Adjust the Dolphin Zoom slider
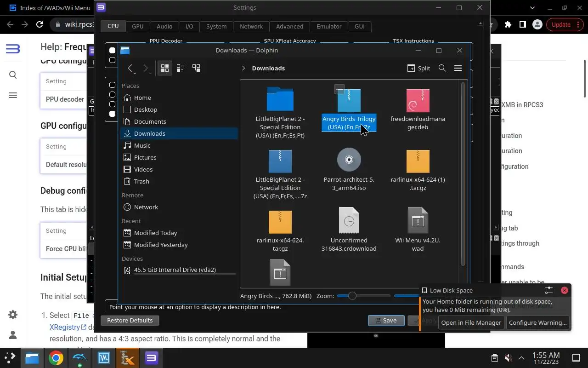 point(352,296)
